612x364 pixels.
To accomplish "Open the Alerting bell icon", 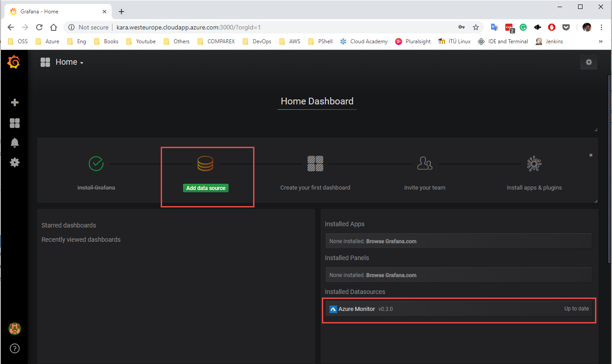I will [x=15, y=143].
